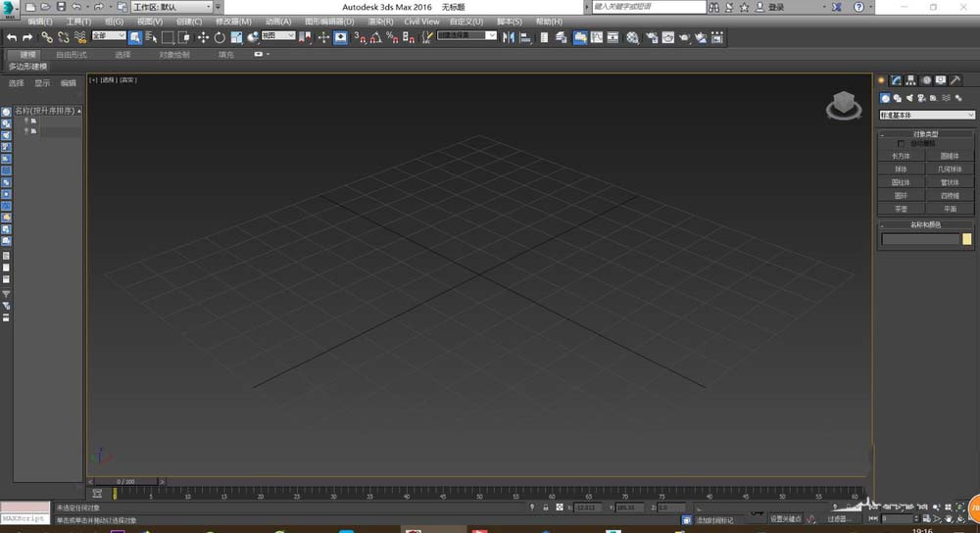980x533 pixels.
Task: Click the help search keyword field
Action: point(649,7)
